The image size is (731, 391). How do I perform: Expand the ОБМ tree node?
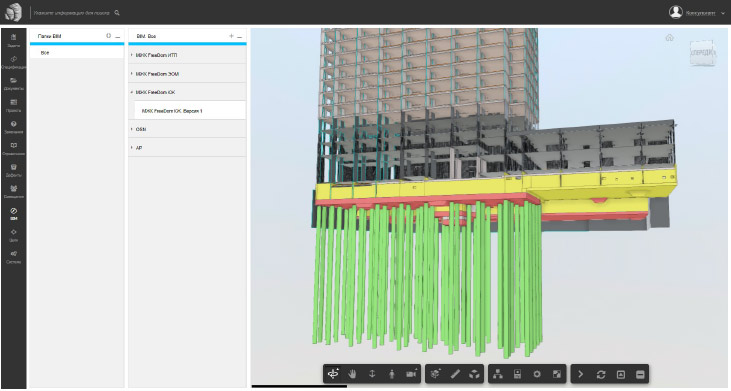coord(131,129)
